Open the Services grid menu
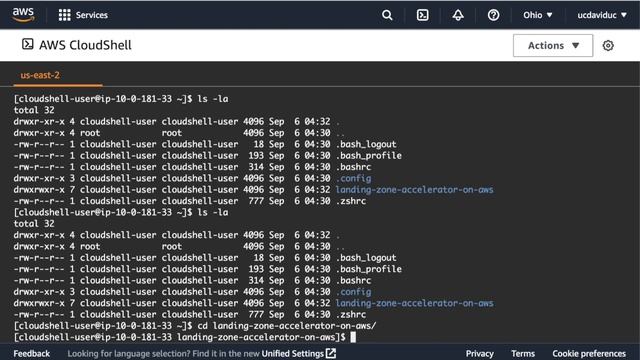The height and width of the screenshot is (360, 640). pos(64,15)
